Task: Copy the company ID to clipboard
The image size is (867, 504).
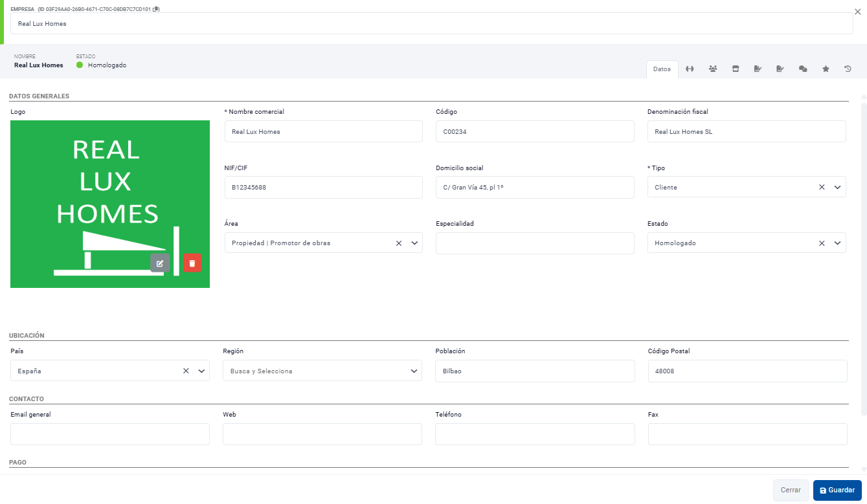Action: pos(156,10)
